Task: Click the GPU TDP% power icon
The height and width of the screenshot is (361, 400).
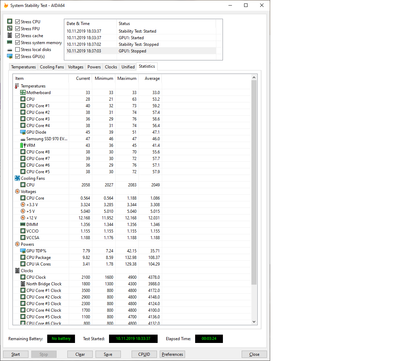Action: [23, 251]
